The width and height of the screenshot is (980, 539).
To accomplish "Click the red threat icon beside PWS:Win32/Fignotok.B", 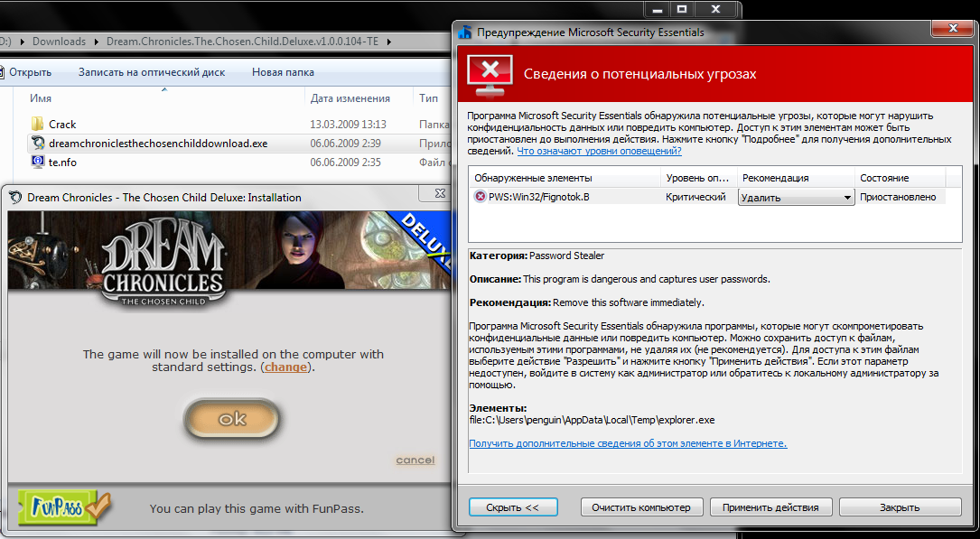I will point(480,197).
